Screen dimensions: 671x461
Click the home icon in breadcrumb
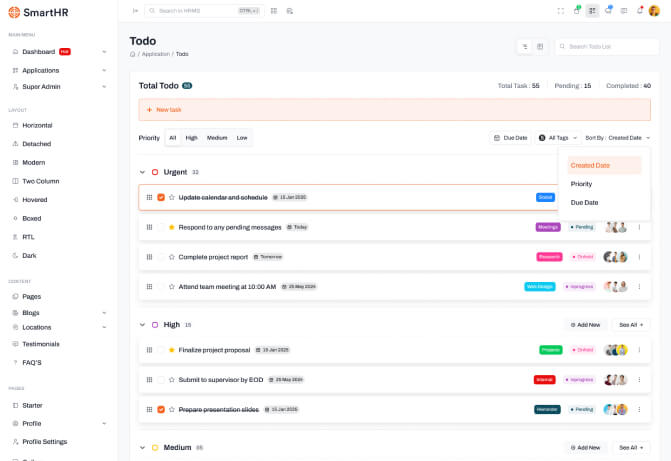tap(133, 54)
